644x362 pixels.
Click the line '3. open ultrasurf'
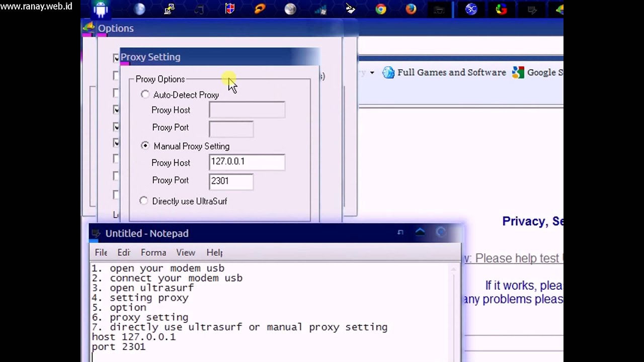tap(143, 288)
